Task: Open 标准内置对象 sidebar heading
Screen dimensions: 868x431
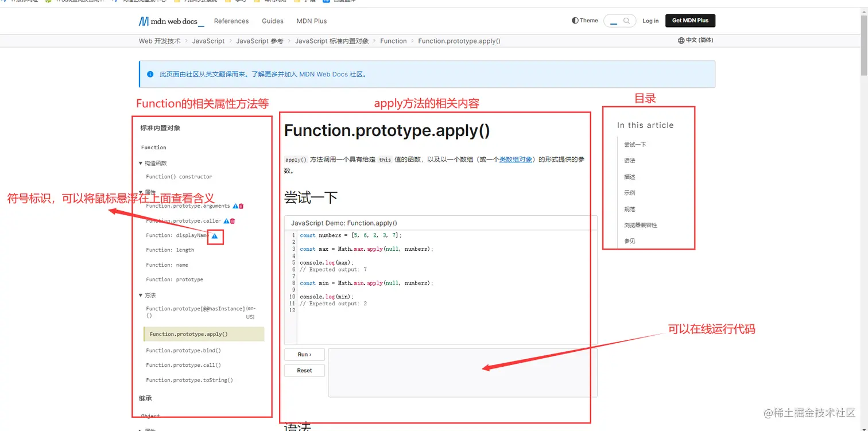Action: click(160, 128)
